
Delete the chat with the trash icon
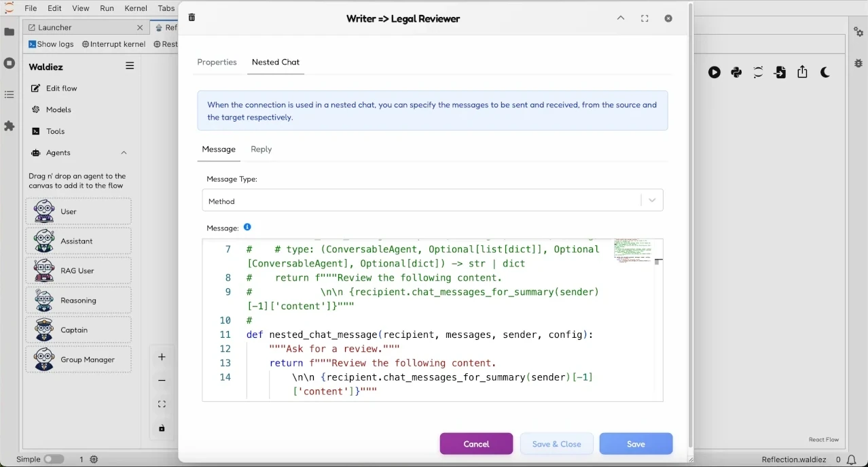click(x=192, y=18)
